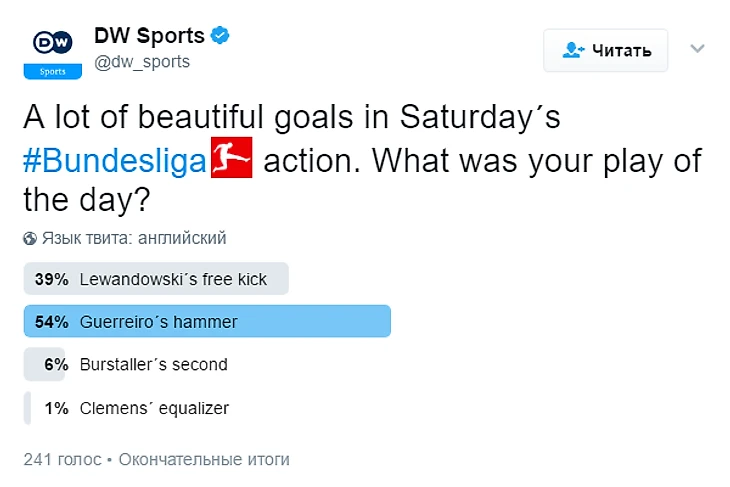The image size is (730, 487).
Task: Click the tweet language label
Action: pyautogui.click(x=134, y=238)
